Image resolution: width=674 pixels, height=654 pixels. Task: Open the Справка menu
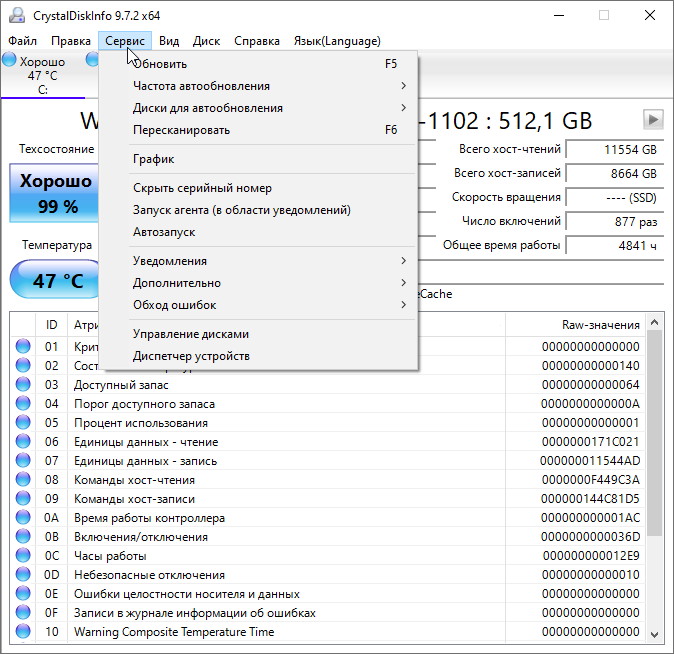[x=257, y=41]
